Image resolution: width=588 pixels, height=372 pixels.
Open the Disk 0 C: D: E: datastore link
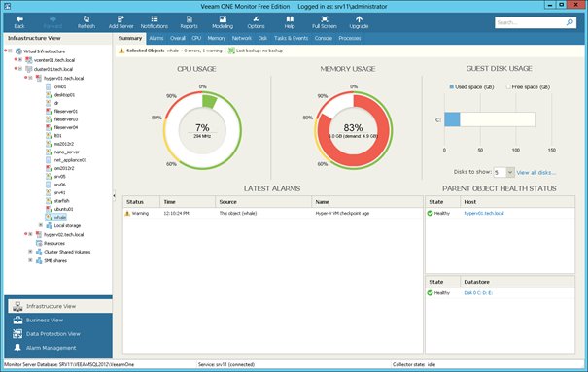coord(478,293)
